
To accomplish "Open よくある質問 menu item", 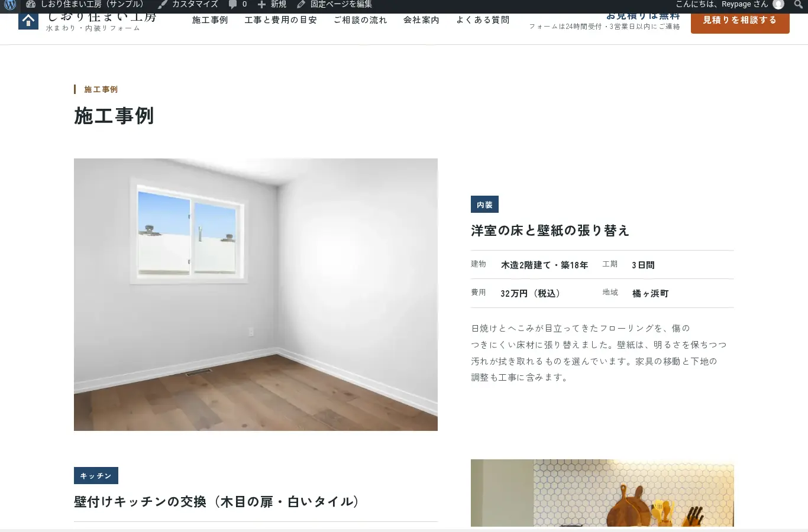I will (x=483, y=20).
